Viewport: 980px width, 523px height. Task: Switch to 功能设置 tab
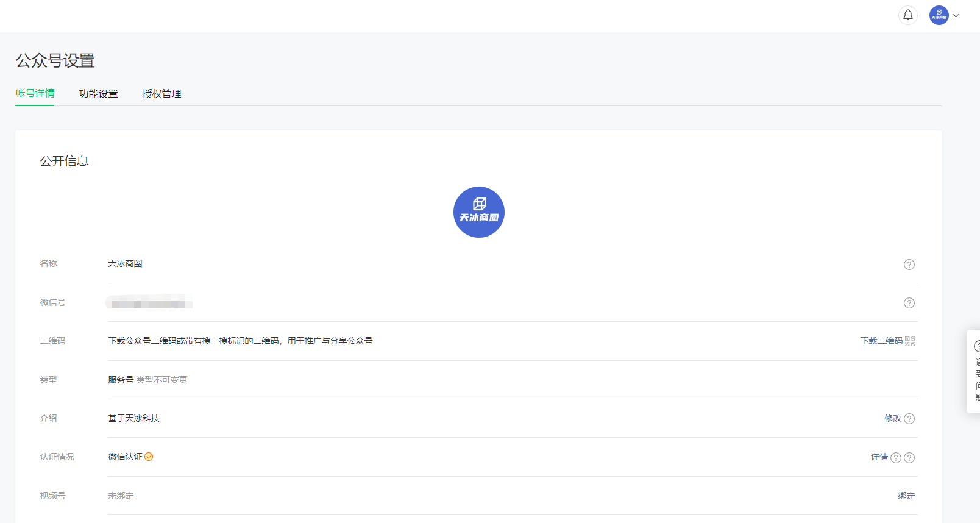[x=98, y=94]
